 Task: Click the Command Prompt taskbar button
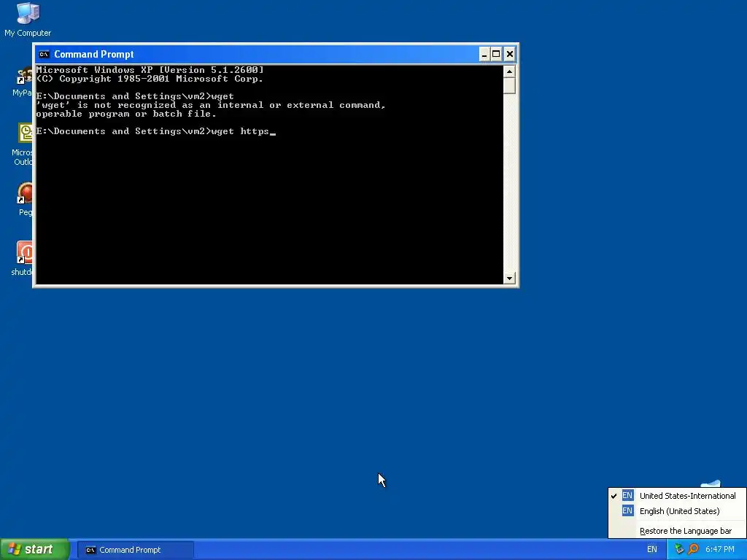pyautogui.click(x=135, y=550)
